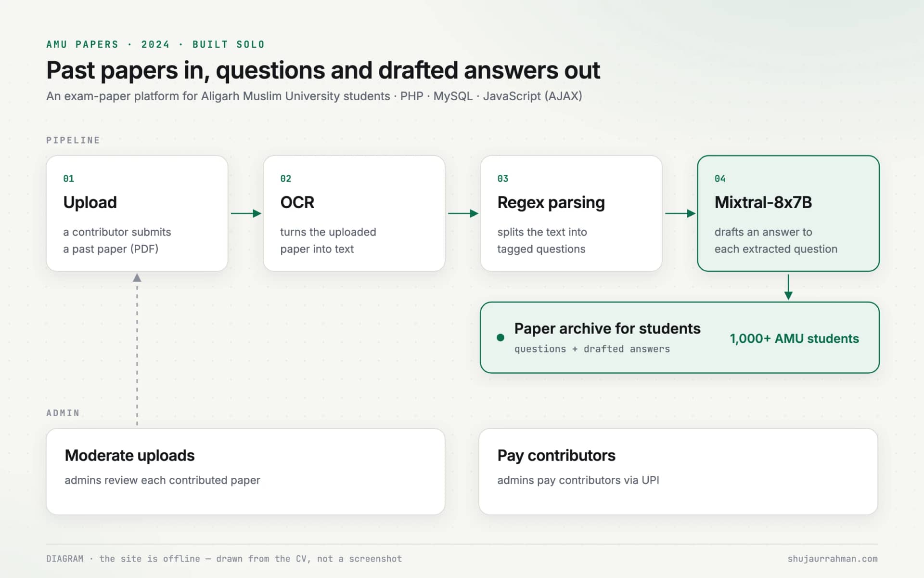Open the Paper archive for students card
The height and width of the screenshot is (578, 924).
click(x=680, y=338)
